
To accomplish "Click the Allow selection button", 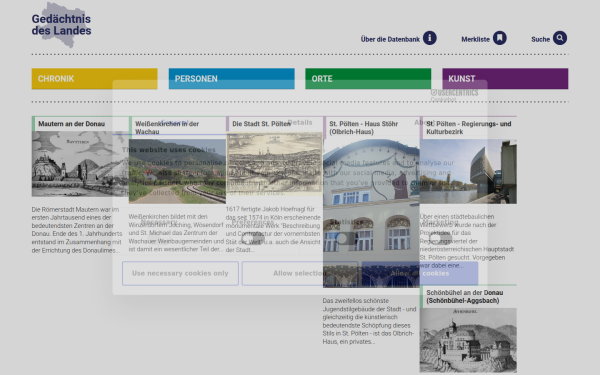I will point(300,273).
